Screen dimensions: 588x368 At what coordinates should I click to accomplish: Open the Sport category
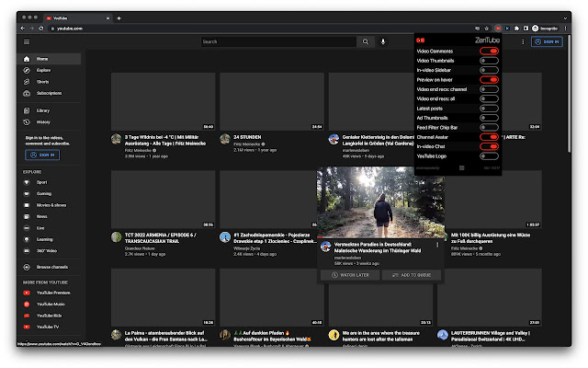[x=49, y=182]
